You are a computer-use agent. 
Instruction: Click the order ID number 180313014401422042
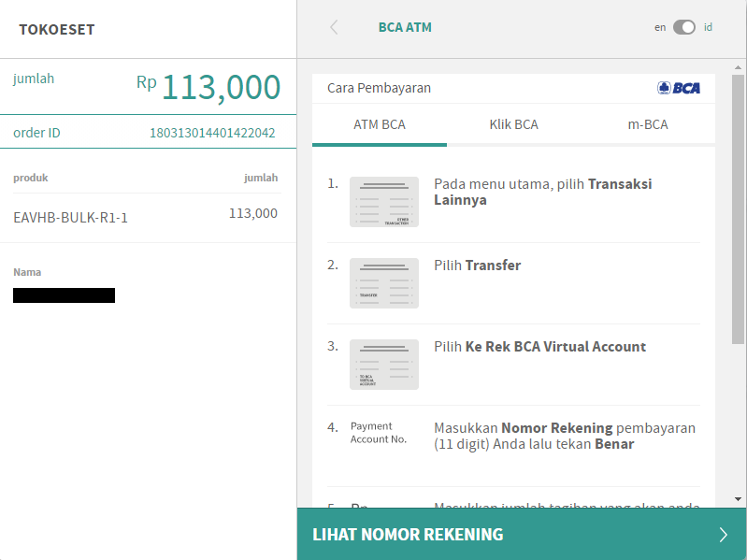(212, 133)
